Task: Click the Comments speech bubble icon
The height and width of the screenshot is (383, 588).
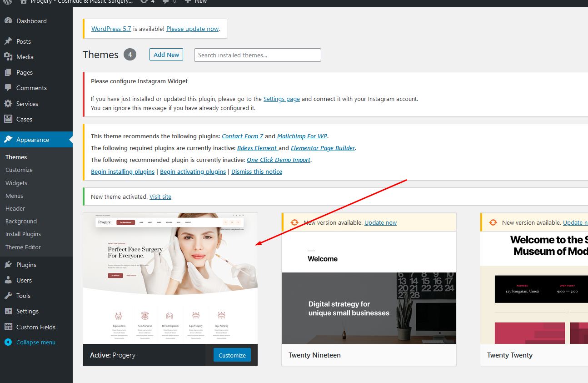Action: 8,88
